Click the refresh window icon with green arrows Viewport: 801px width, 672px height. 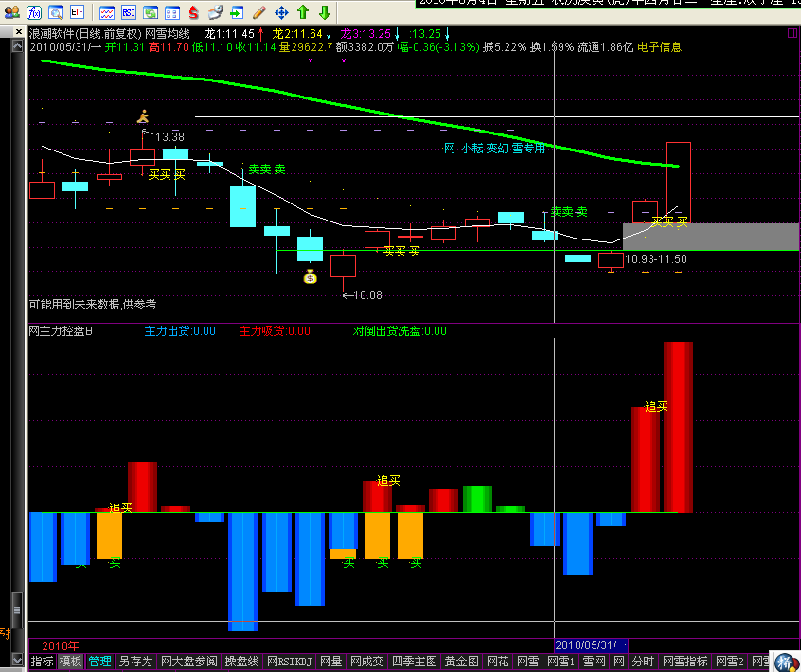point(151,12)
